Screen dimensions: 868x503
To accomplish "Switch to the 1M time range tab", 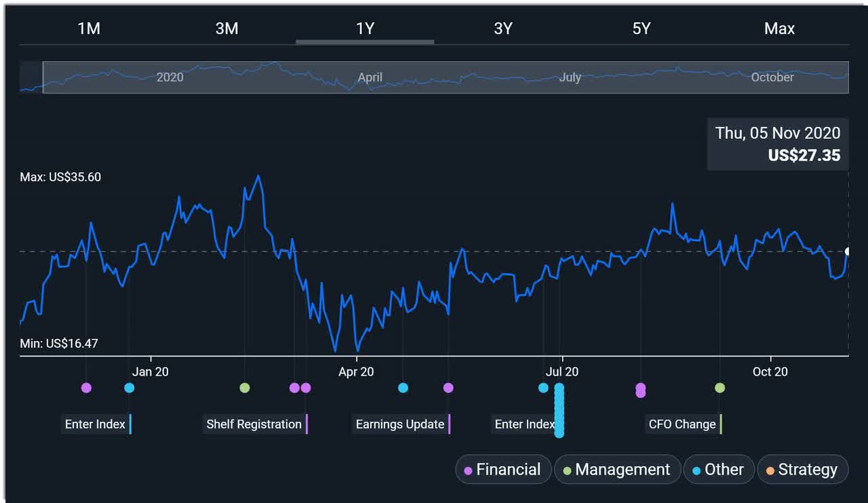I will tap(89, 28).
